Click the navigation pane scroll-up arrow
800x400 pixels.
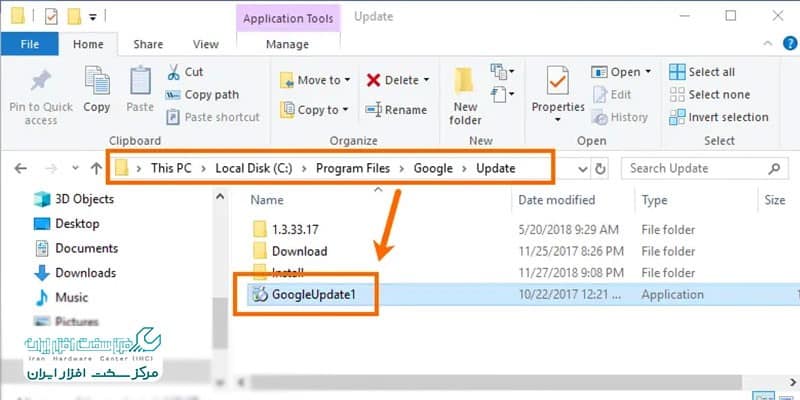coord(220,196)
